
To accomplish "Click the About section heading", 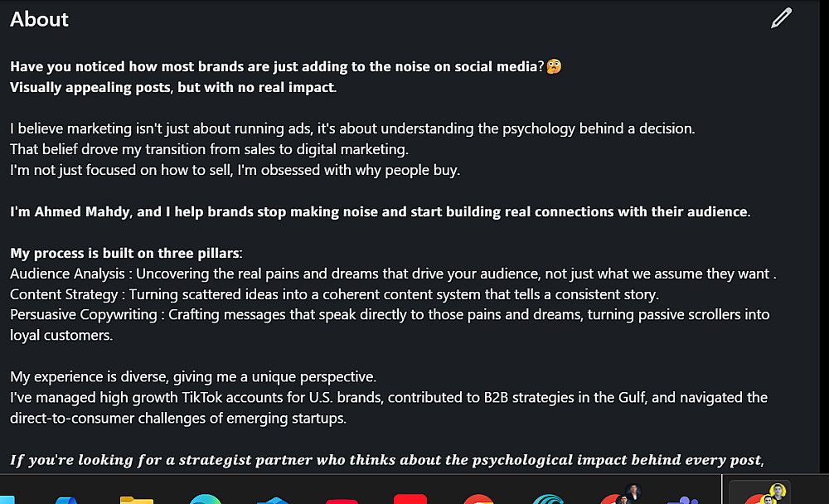I will pos(40,20).
